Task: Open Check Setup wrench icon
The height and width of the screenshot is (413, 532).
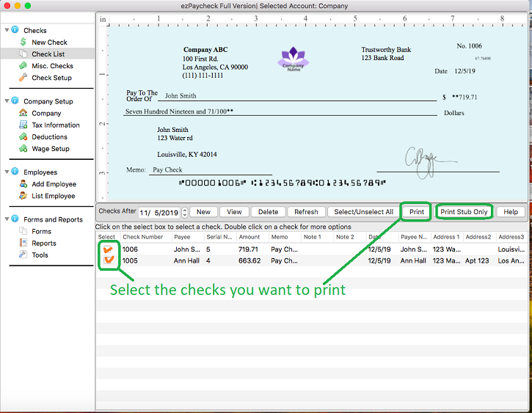Action: 23,78
